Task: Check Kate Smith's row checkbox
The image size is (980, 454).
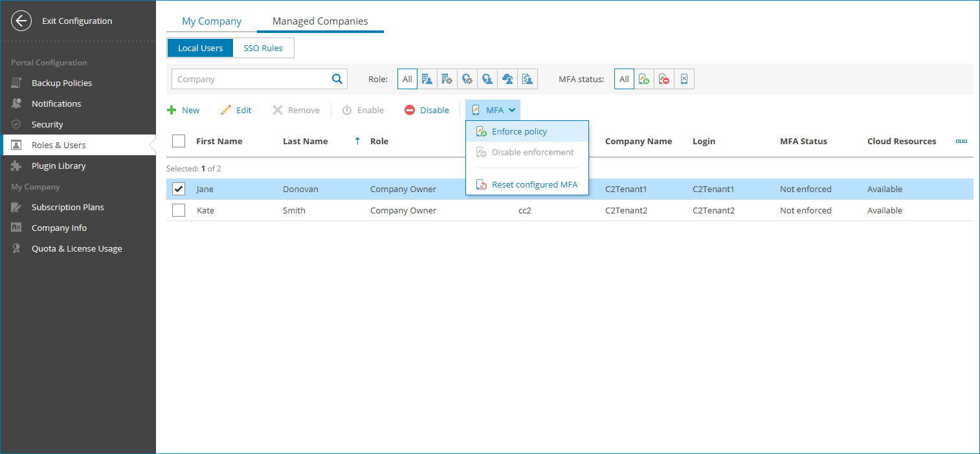Action: 178,210
